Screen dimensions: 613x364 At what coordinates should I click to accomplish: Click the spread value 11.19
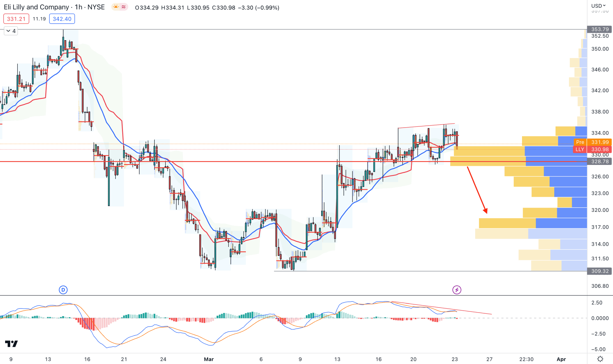click(39, 19)
